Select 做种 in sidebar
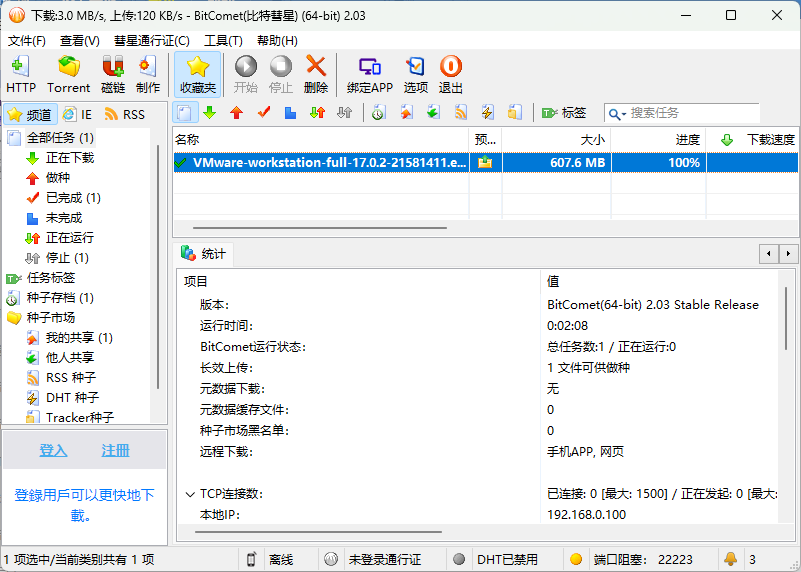Image resolution: width=801 pixels, height=572 pixels. pyautogui.click(x=58, y=178)
